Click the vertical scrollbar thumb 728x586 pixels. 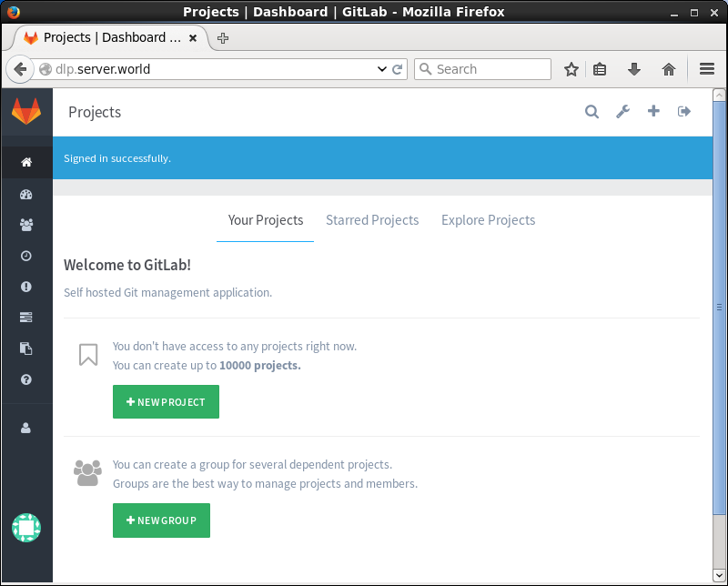719,308
